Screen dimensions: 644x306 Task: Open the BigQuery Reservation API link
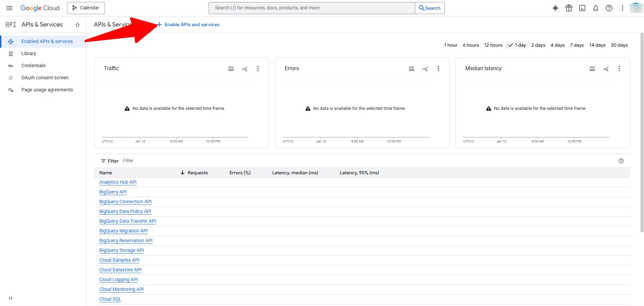click(126, 241)
